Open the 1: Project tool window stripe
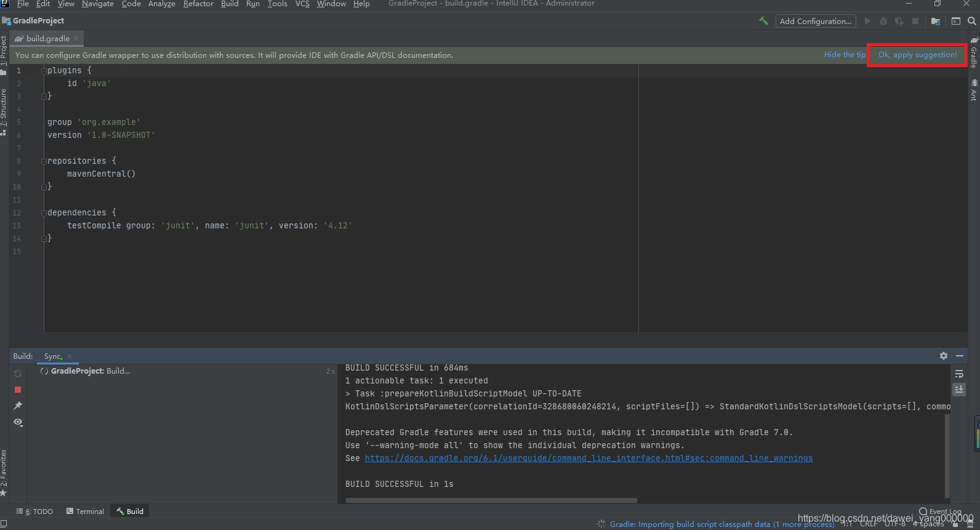Image resolution: width=980 pixels, height=530 pixels. tap(4, 55)
